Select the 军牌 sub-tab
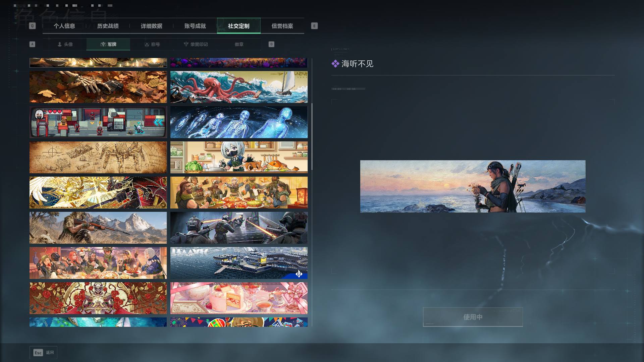This screenshot has width=644, height=362. (x=108, y=44)
